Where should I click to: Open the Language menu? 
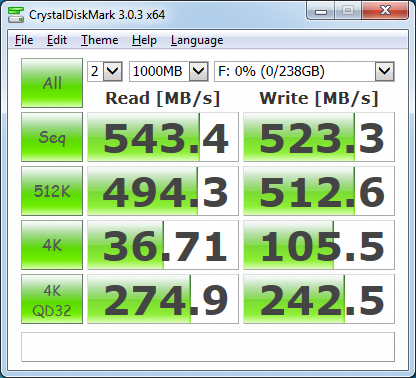coord(197,40)
